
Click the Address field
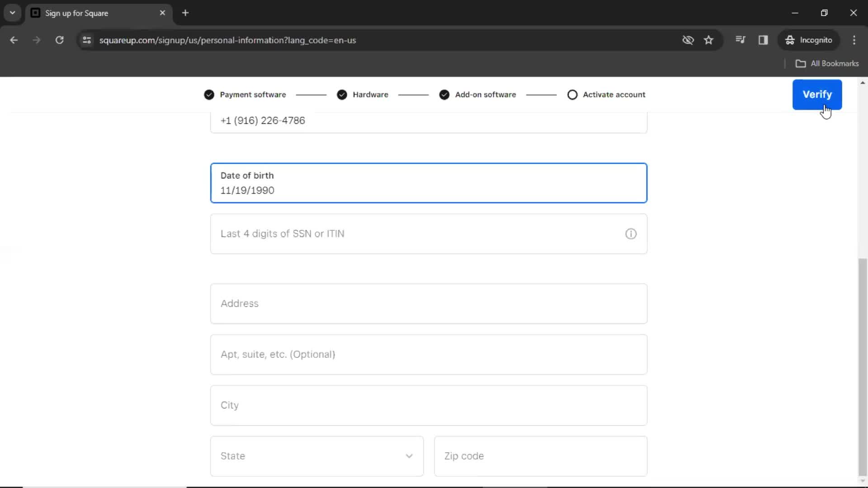429,304
